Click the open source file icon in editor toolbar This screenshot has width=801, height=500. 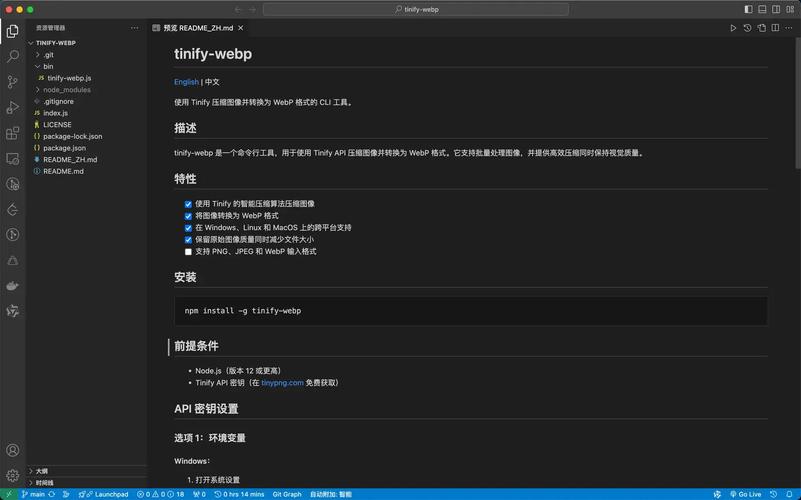762,28
